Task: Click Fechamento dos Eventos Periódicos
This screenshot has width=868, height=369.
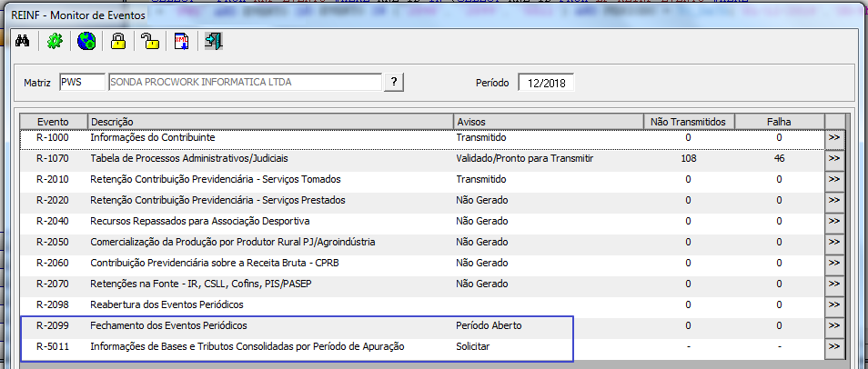Action: coord(168,325)
